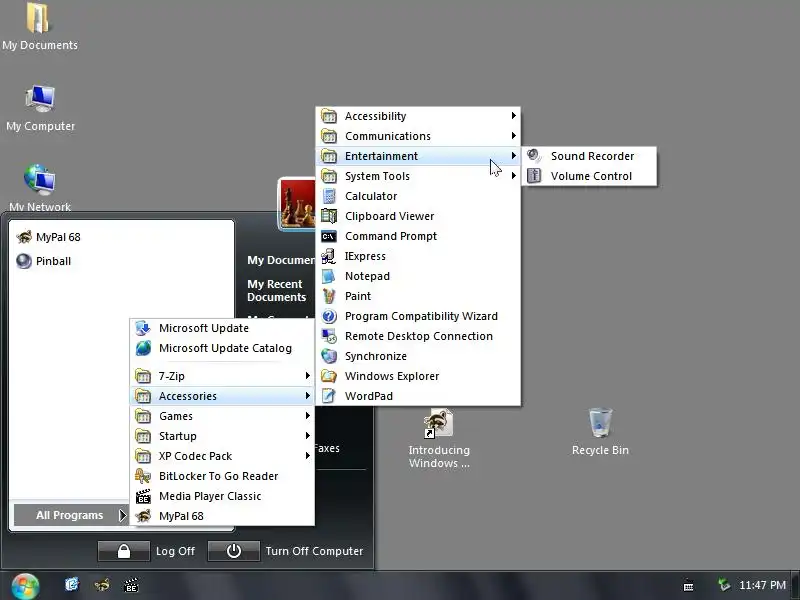Select My Documents desktop icon
Screen dimensions: 800x600
tap(40, 27)
